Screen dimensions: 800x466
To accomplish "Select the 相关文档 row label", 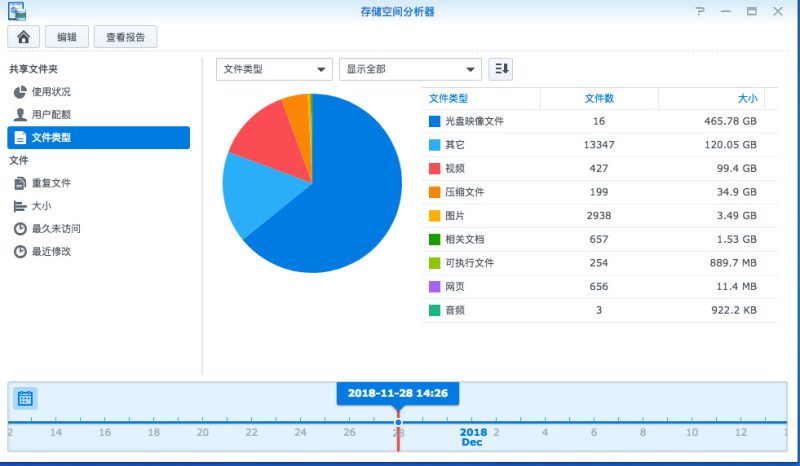I will point(464,239).
